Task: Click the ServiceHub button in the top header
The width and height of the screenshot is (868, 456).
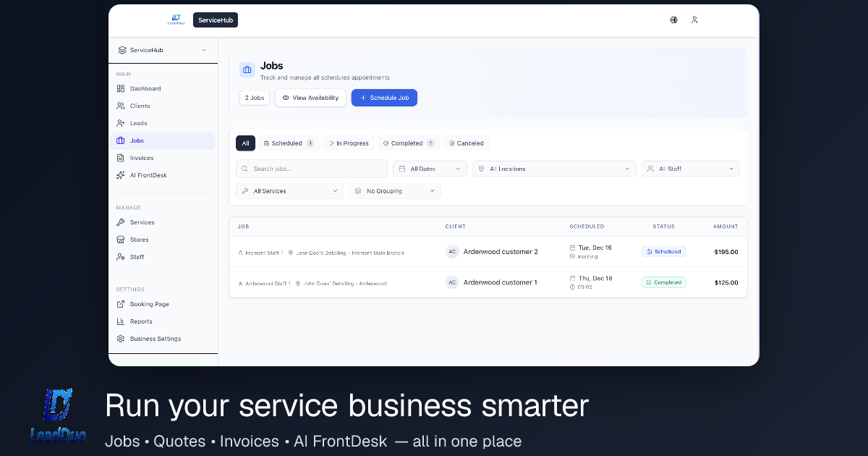Action: 216,20
